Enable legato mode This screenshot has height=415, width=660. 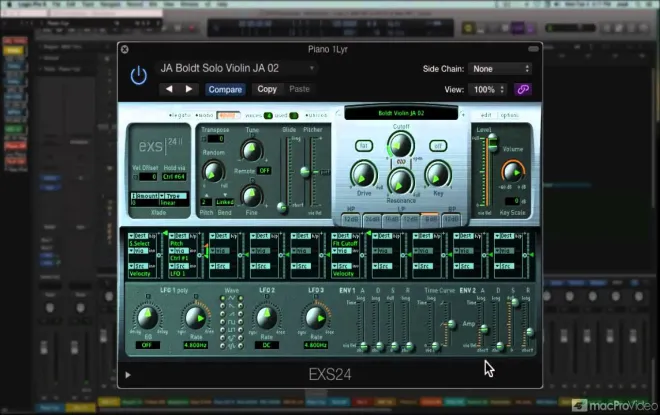tap(179, 115)
